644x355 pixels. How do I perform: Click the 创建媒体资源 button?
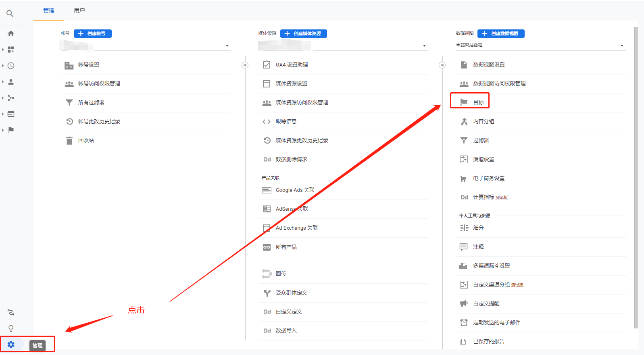tap(303, 33)
